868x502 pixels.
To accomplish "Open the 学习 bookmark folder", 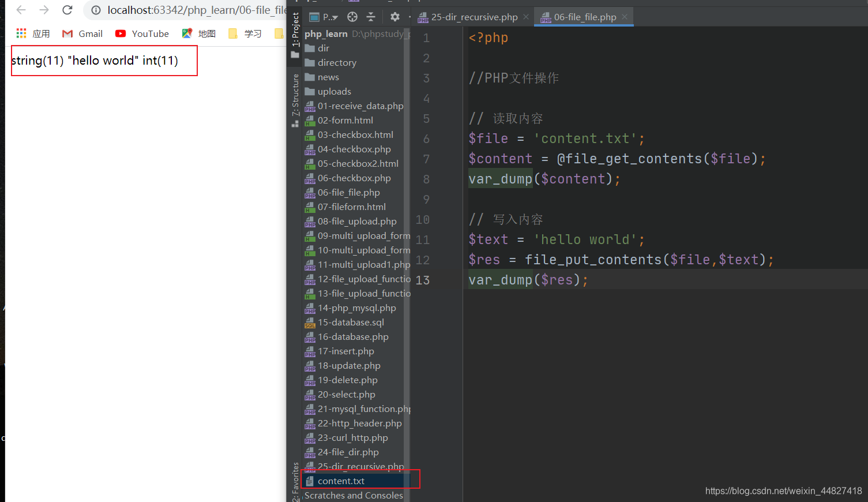I will [x=245, y=33].
